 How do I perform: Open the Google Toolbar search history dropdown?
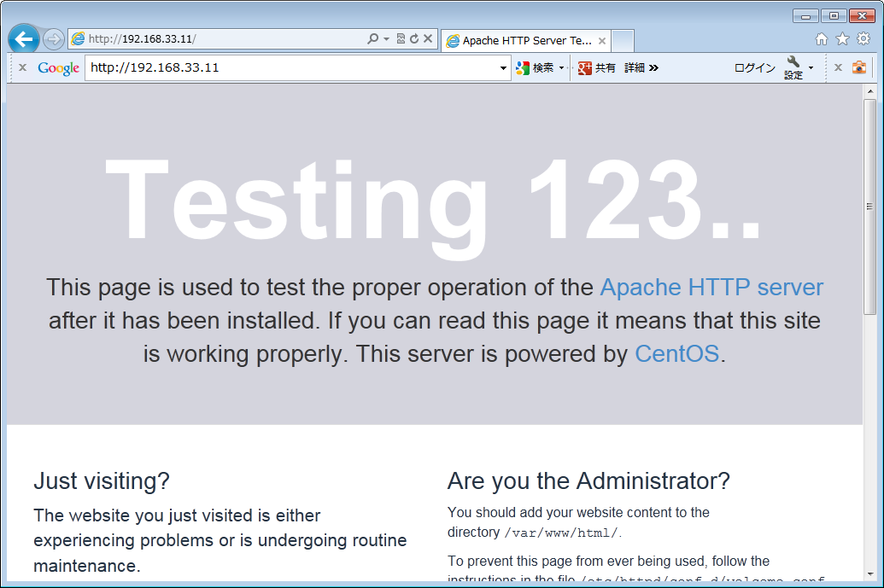coord(504,68)
